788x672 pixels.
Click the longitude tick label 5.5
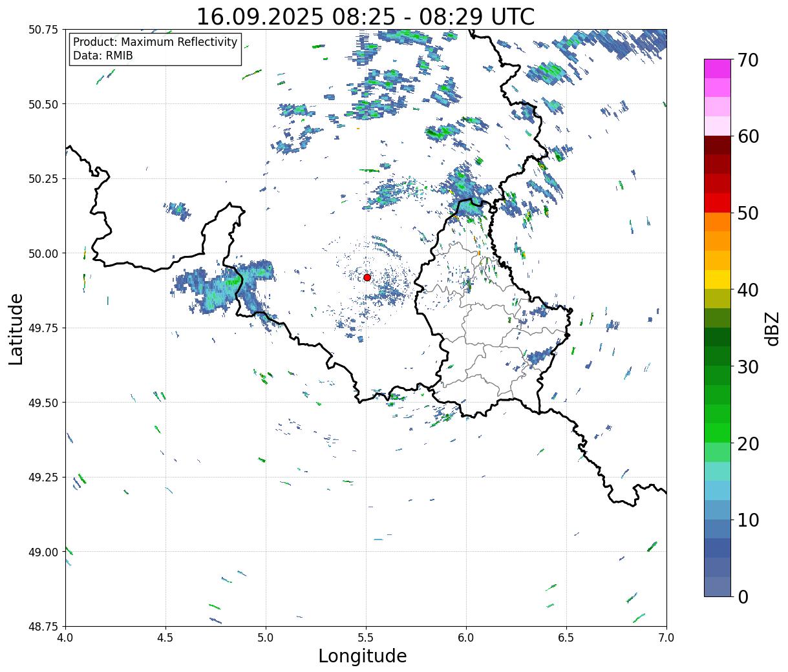point(366,637)
